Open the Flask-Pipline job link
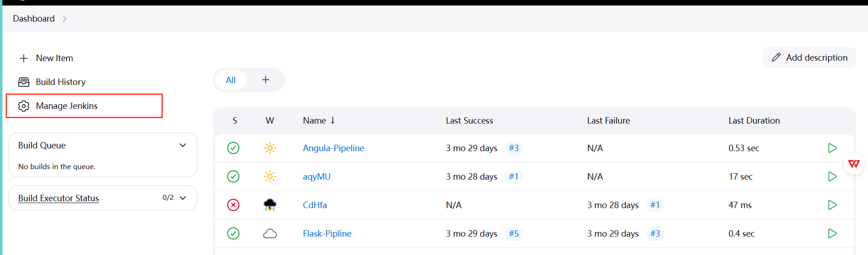 (x=327, y=233)
